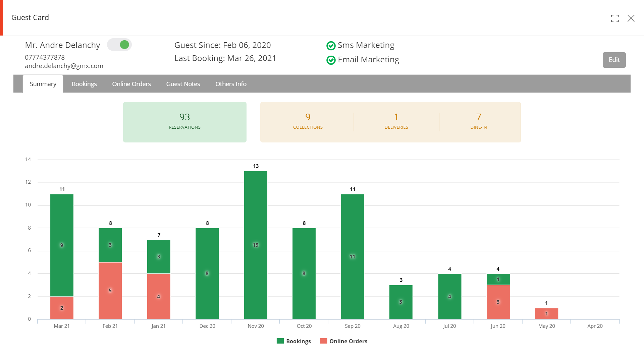644x362 pixels.
Task: Click the 9 Collections stat
Action: point(308,121)
